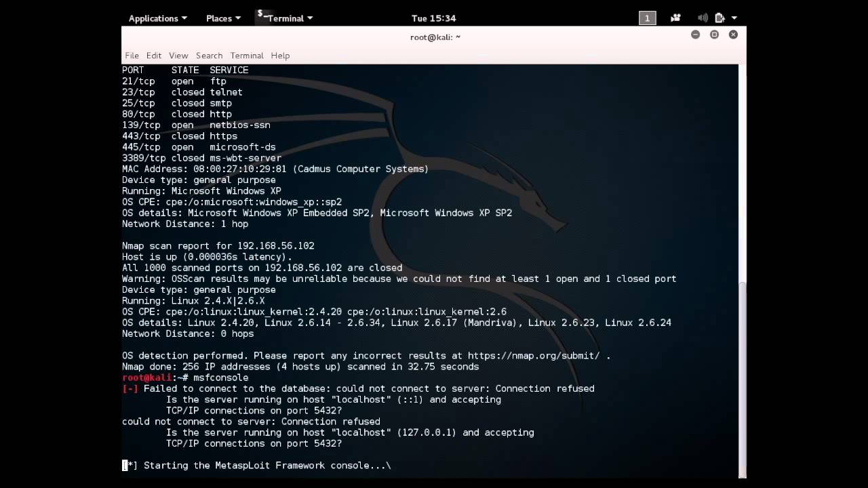Image resolution: width=868 pixels, height=488 pixels.
Task: Click the https://nmap.org/submit/ URL
Action: click(x=534, y=356)
